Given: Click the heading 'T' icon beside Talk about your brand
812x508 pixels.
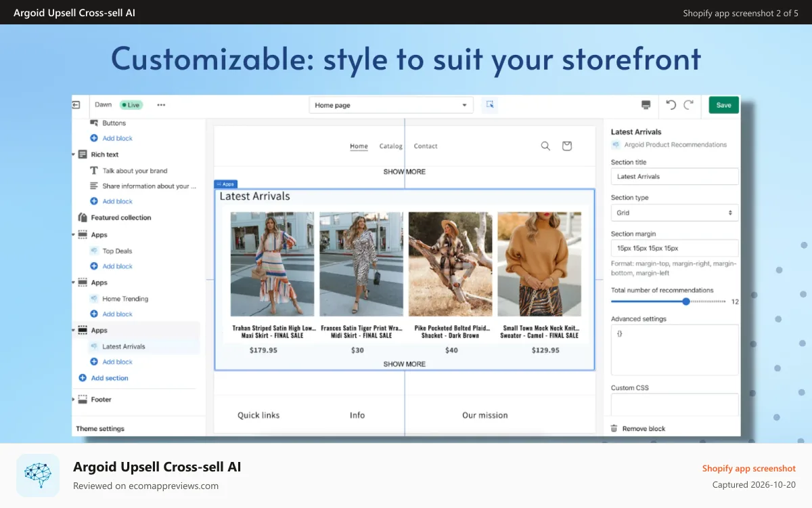Looking at the screenshot, I should pyautogui.click(x=94, y=171).
